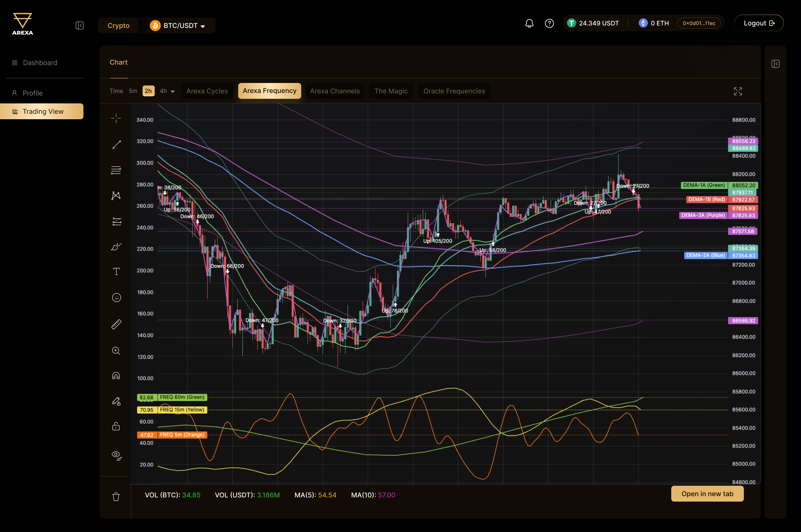
Task: Toggle lock all drawings
Action: [116, 426]
